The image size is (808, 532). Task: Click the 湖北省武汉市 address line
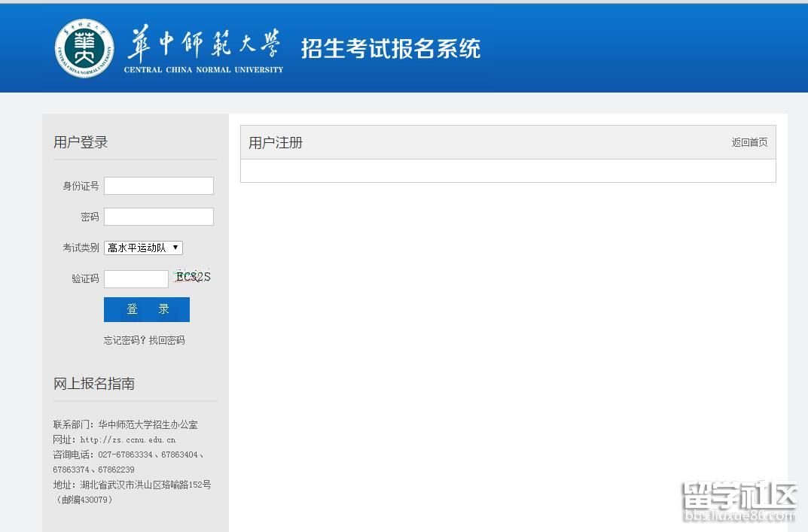tap(132, 485)
